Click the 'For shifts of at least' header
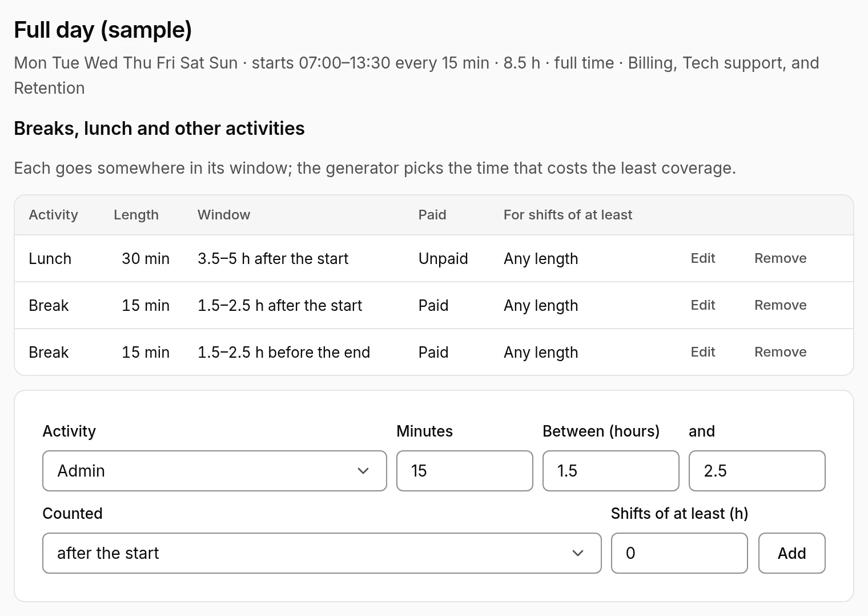The image size is (868, 616). [568, 215]
